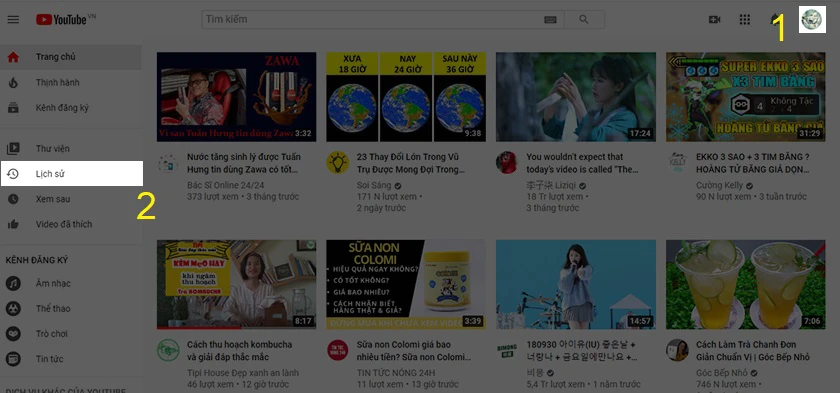Click the flame icon for Thịnh hành

pyautogui.click(x=13, y=82)
